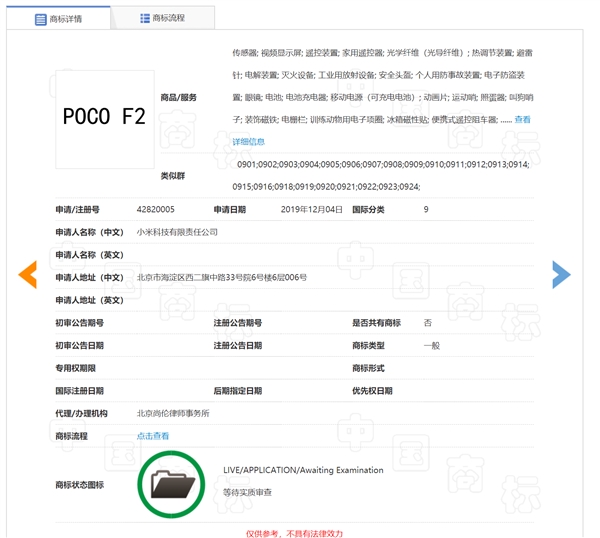This screenshot has height=538, width=600.
Task: Click the 后期指定日期 label
Action: (x=238, y=391)
